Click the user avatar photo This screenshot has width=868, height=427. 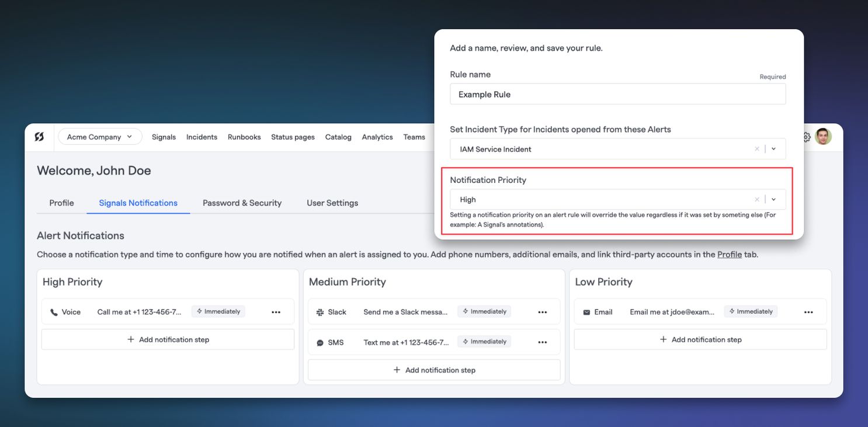(823, 137)
